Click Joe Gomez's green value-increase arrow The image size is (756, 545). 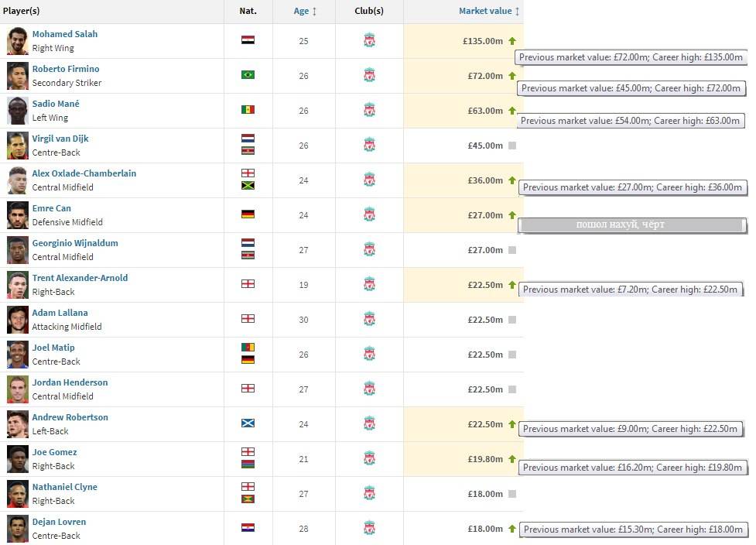[x=511, y=458]
